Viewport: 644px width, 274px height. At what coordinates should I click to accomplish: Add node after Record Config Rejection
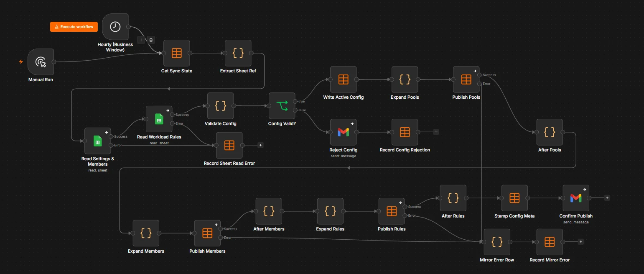click(x=436, y=132)
